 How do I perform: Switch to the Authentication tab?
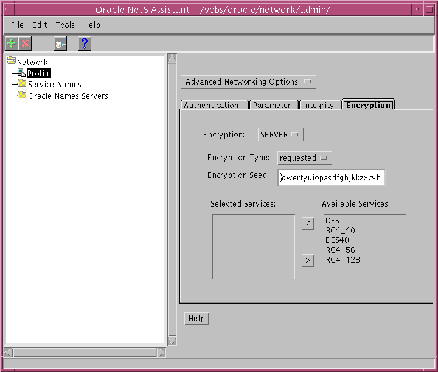214,105
